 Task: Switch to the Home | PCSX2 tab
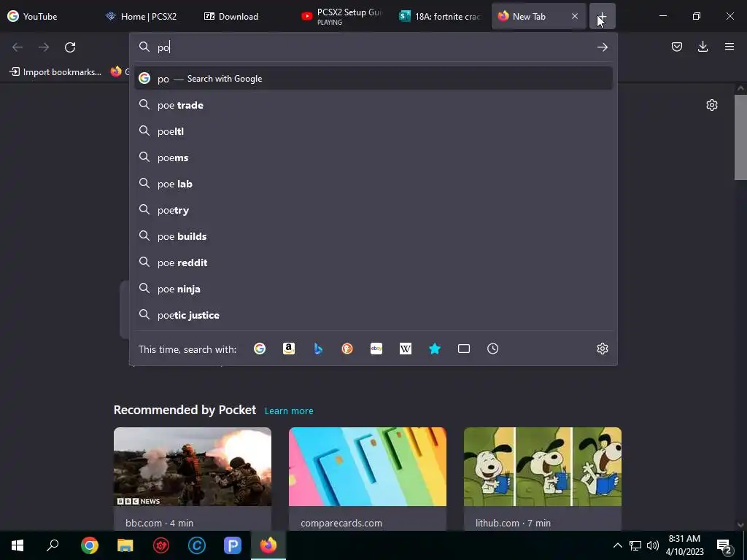click(147, 16)
